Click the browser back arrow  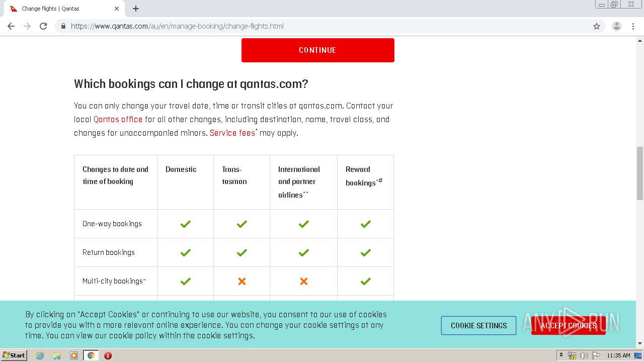[x=11, y=26]
